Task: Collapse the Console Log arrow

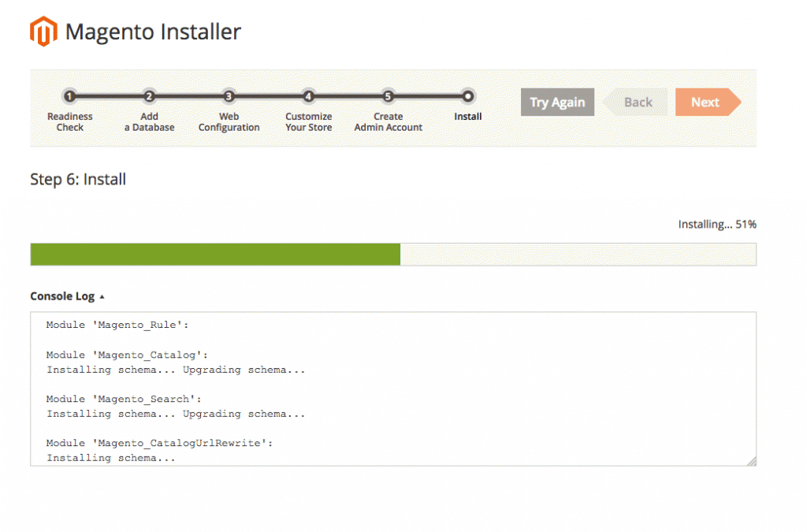Action: coord(102,297)
